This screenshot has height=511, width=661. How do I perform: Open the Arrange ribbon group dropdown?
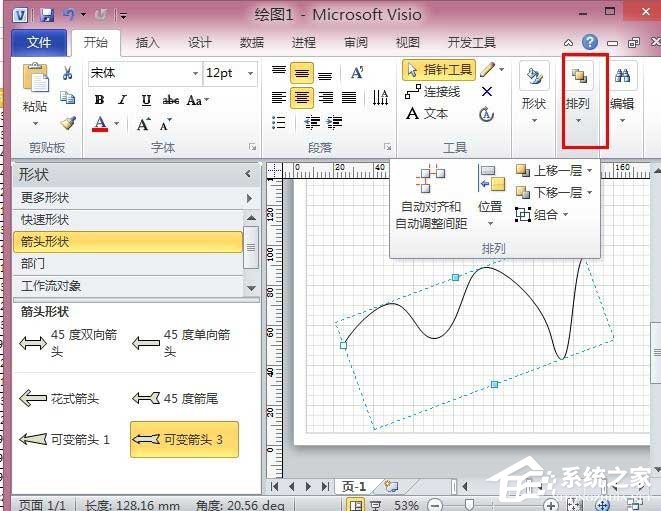point(578,94)
